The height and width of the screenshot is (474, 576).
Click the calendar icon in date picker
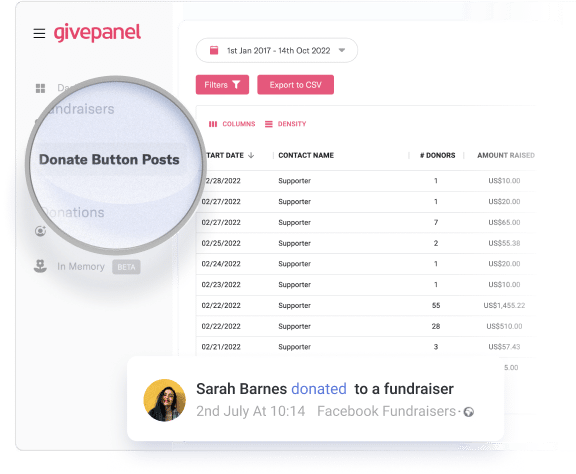pyautogui.click(x=214, y=50)
